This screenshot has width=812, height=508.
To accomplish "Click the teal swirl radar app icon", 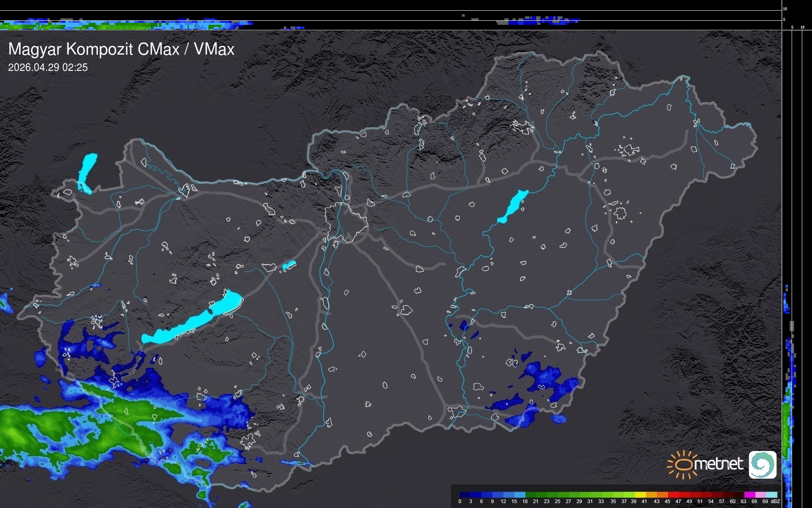I will [x=763, y=464].
